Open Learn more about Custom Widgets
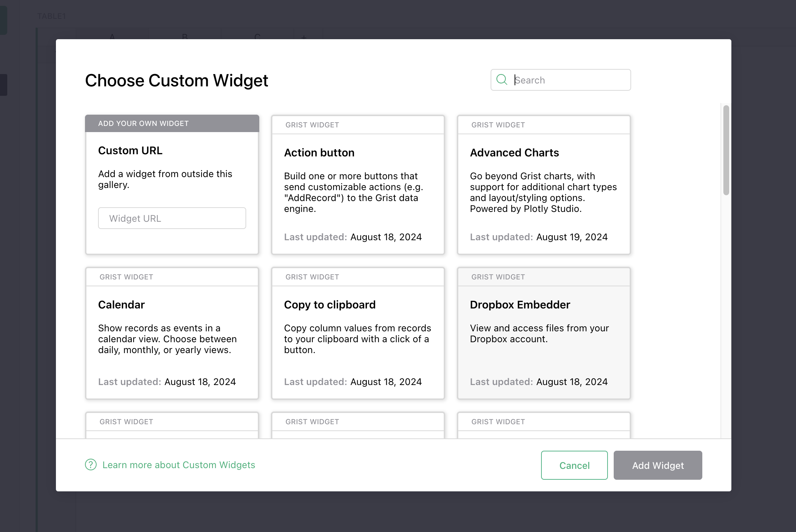 click(179, 465)
